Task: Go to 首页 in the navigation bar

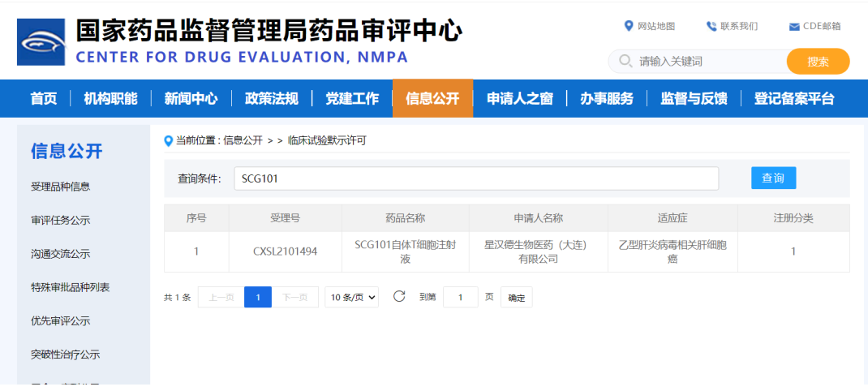Action: pos(44,99)
